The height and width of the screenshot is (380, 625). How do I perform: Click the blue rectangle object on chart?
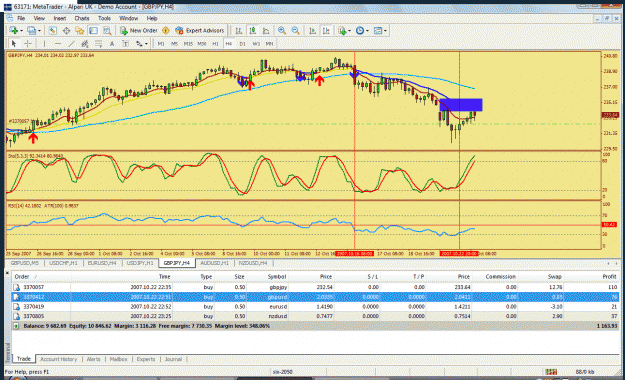tap(461, 105)
